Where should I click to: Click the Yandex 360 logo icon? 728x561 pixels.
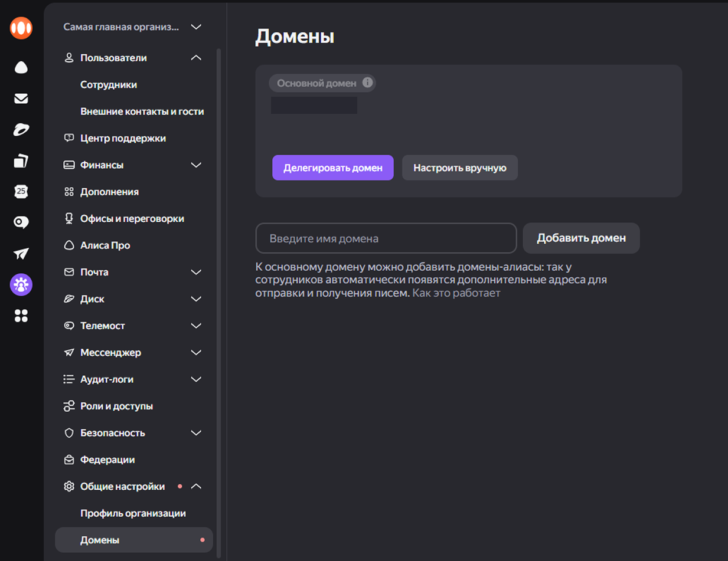point(21,28)
